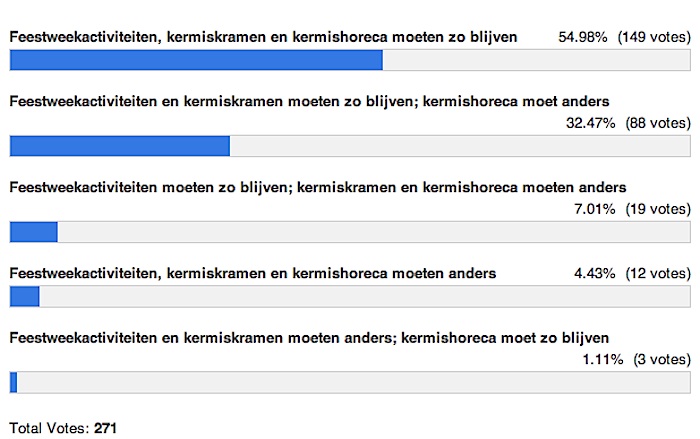Click the blue bar for 54.98% result

point(196,60)
